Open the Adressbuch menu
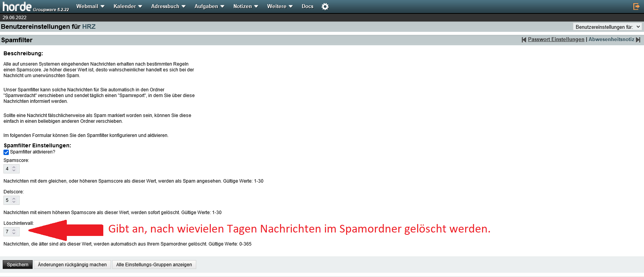The image size is (644, 277). (168, 7)
